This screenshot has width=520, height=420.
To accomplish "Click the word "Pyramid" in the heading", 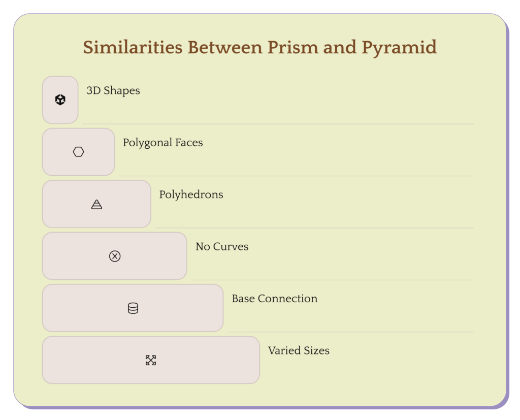I will (399, 47).
